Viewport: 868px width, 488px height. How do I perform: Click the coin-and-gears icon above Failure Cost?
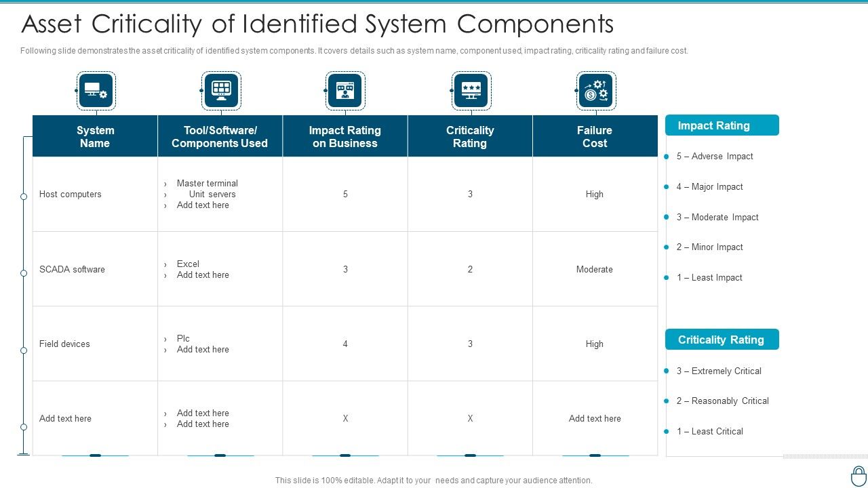tap(596, 91)
